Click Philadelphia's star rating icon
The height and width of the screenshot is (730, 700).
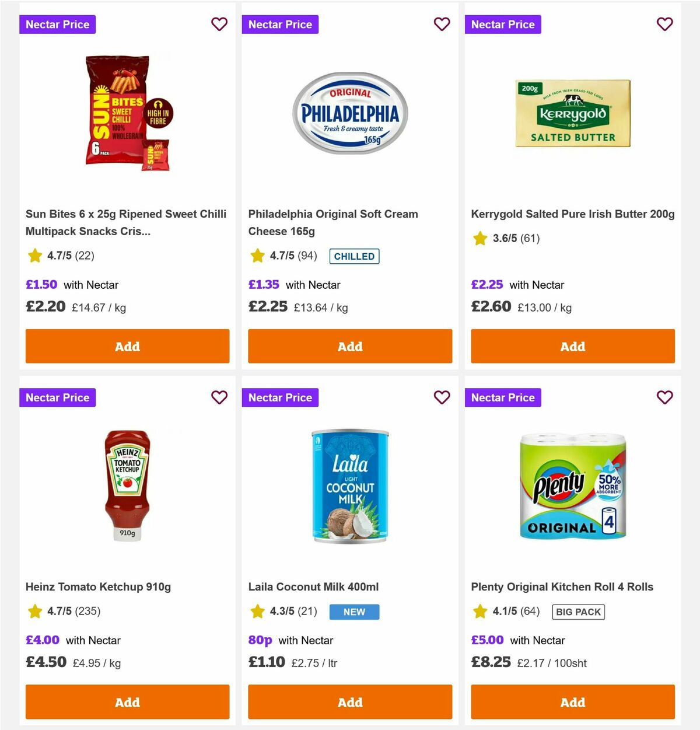[x=257, y=256]
